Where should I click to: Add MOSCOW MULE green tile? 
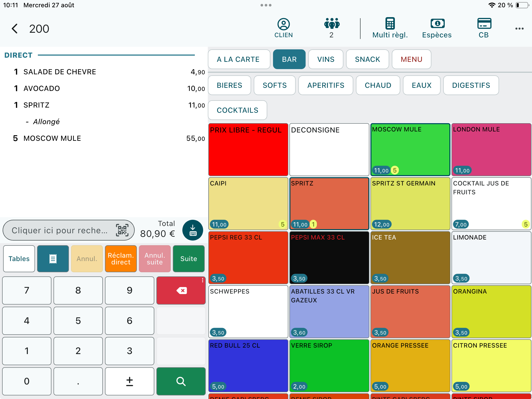tap(410, 150)
